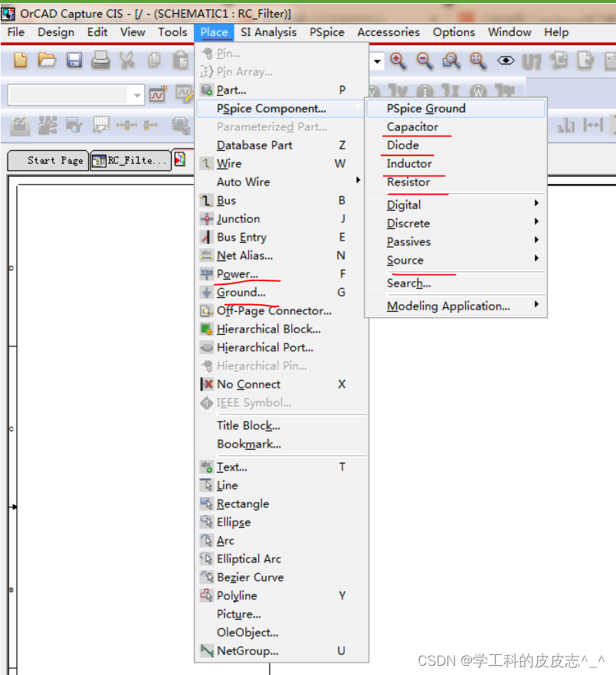Image resolution: width=616 pixels, height=675 pixels.
Task: Click the Zoom to Region icon
Action: click(x=451, y=61)
